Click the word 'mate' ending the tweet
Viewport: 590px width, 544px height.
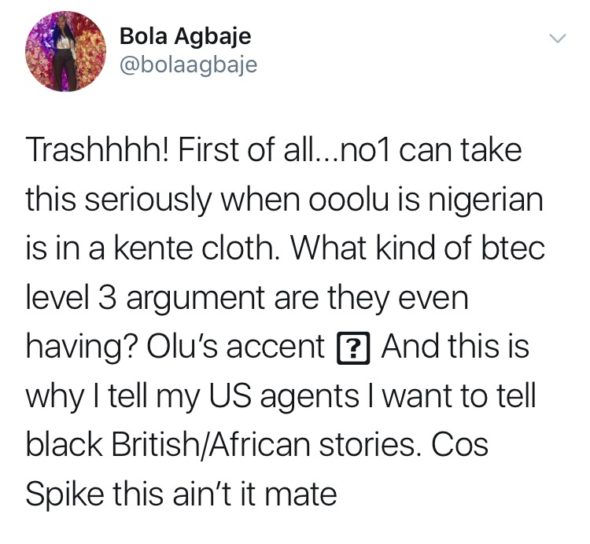[x=301, y=495]
